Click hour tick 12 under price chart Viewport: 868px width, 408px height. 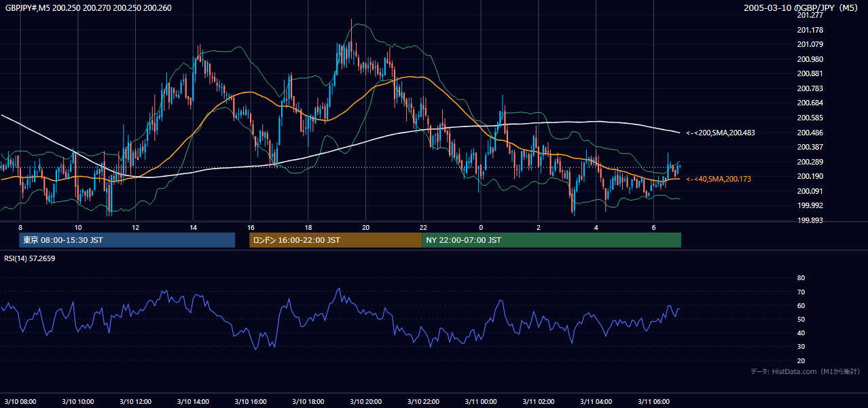(x=135, y=227)
